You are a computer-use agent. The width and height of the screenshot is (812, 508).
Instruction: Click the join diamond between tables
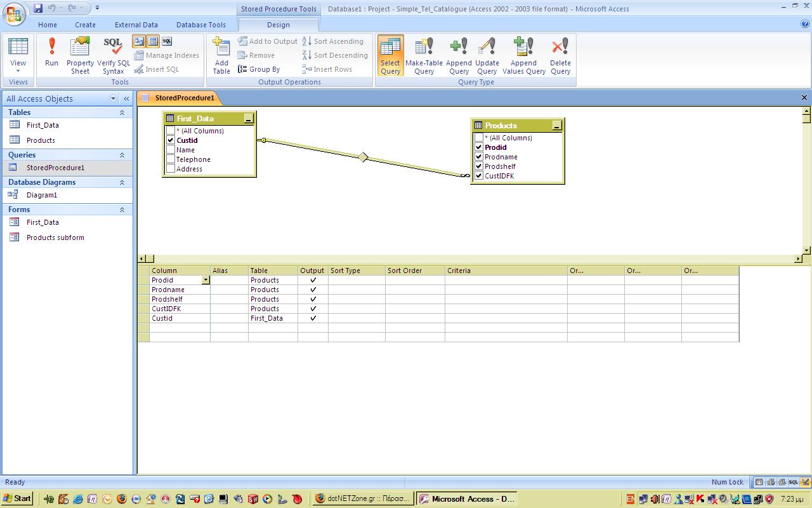pos(363,157)
